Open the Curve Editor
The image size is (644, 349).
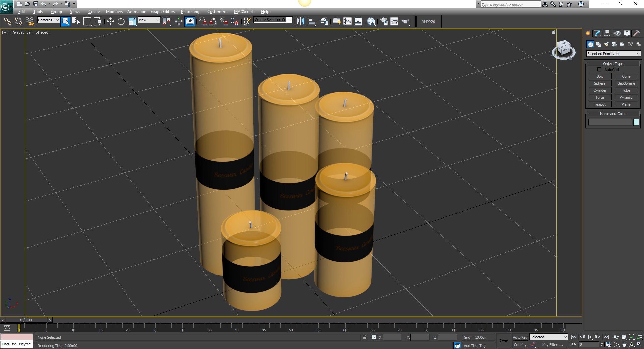[x=347, y=21]
